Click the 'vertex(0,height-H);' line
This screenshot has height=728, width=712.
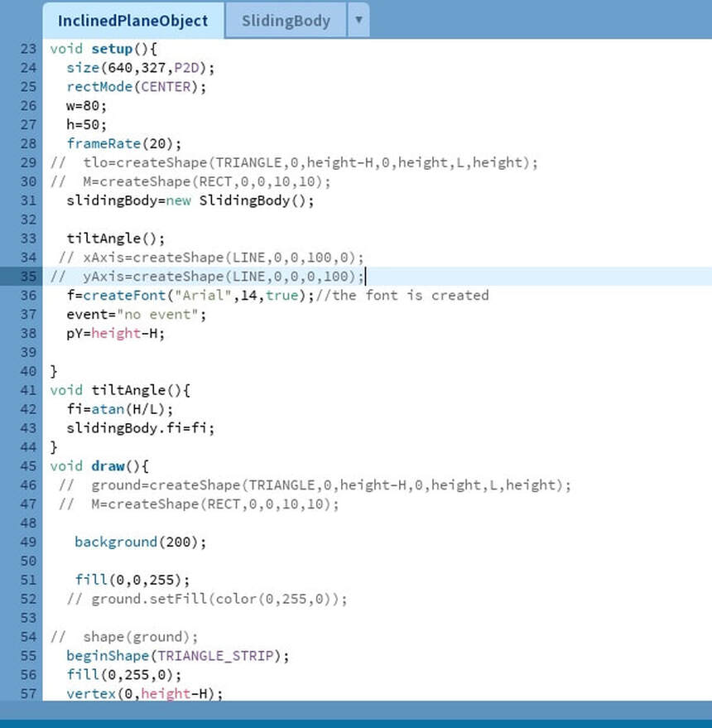(x=145, y=694)
